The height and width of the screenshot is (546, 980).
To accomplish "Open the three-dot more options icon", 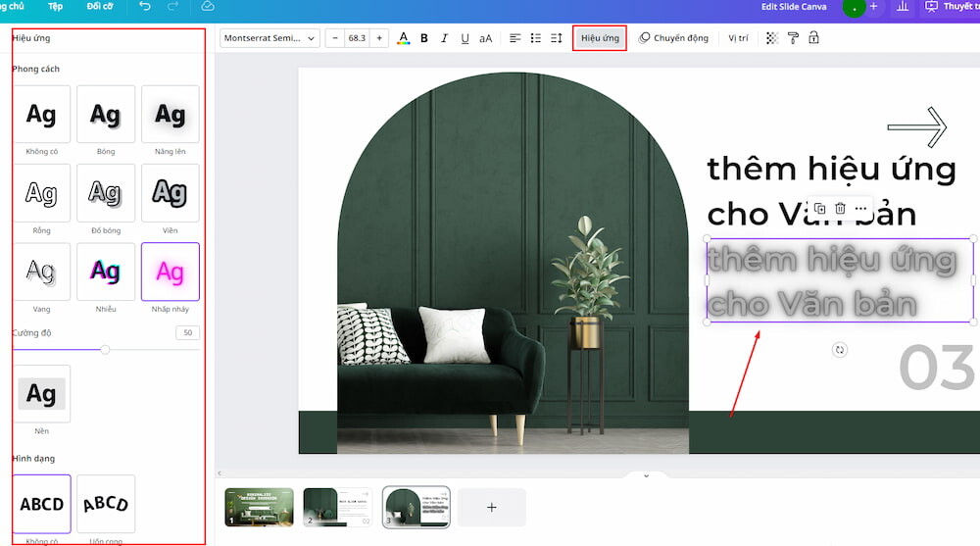I will (x=860, y=208).
